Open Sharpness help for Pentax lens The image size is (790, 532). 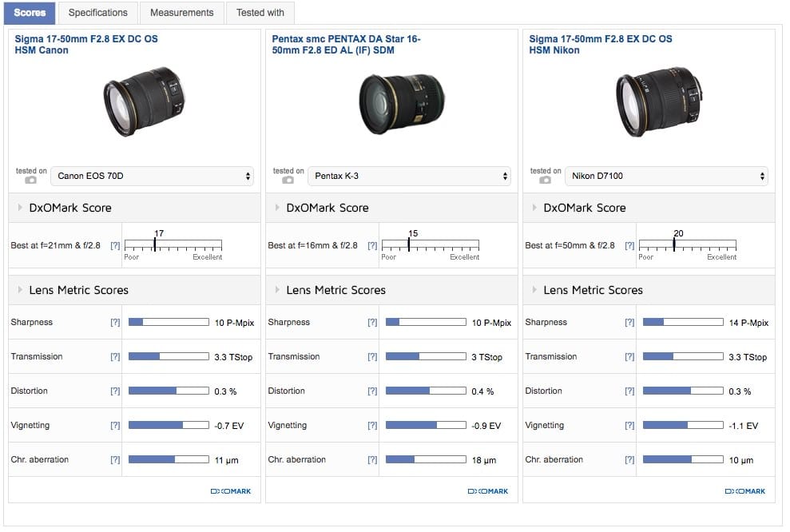click(372, 323)
